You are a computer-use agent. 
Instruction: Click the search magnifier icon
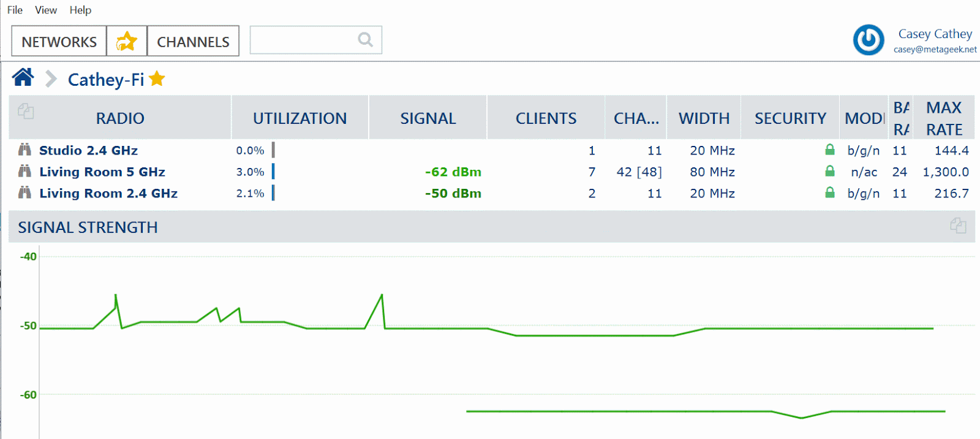tap(365, 40)
